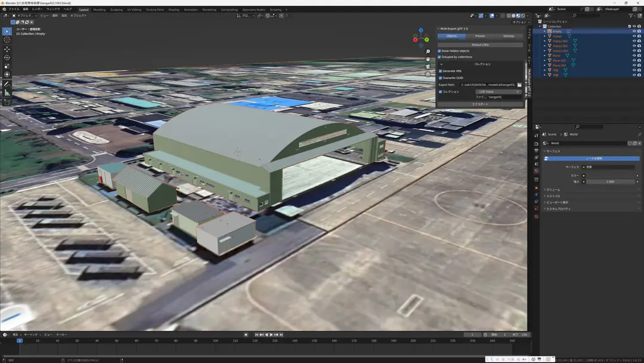This screenshot has height=363, width=644.
Task: Disable render for Plane.002 camera icon
Action: pos(639,65)
